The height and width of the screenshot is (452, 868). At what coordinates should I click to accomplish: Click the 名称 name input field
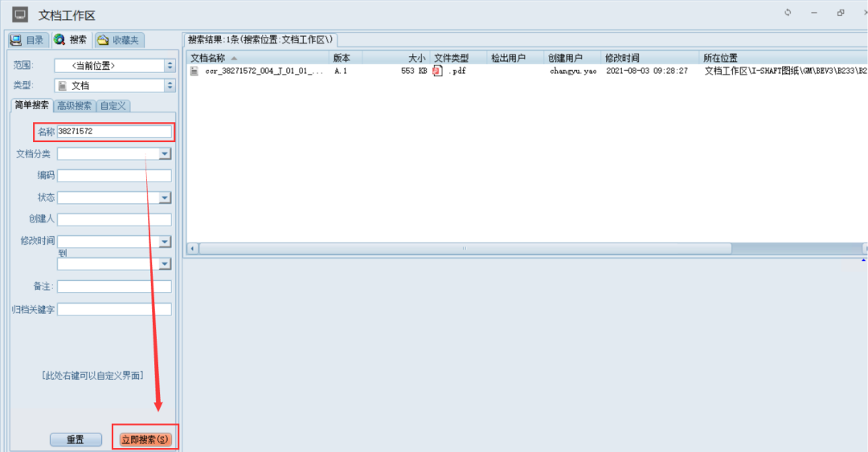pos(113,132)
